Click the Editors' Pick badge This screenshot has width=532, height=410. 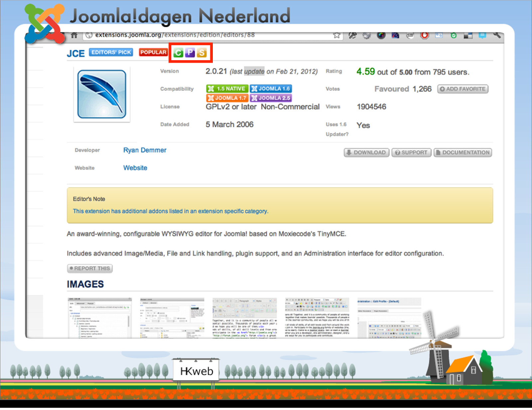click(111, 52)
